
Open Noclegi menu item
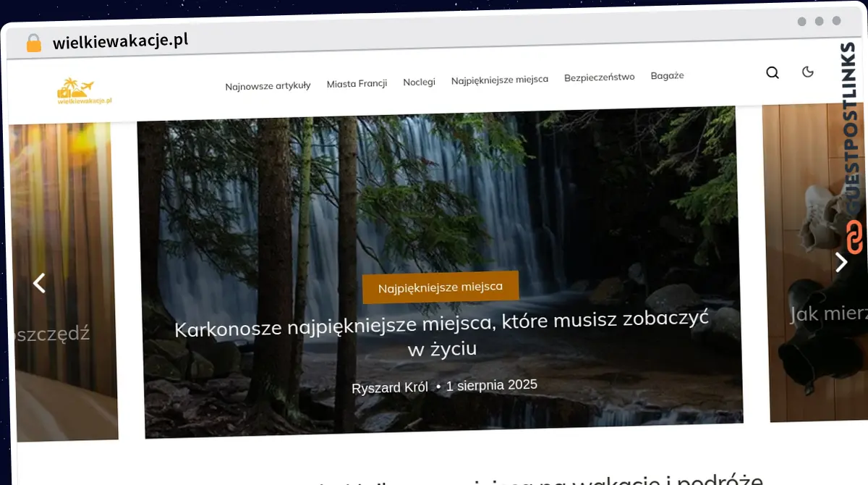(419, 82)
